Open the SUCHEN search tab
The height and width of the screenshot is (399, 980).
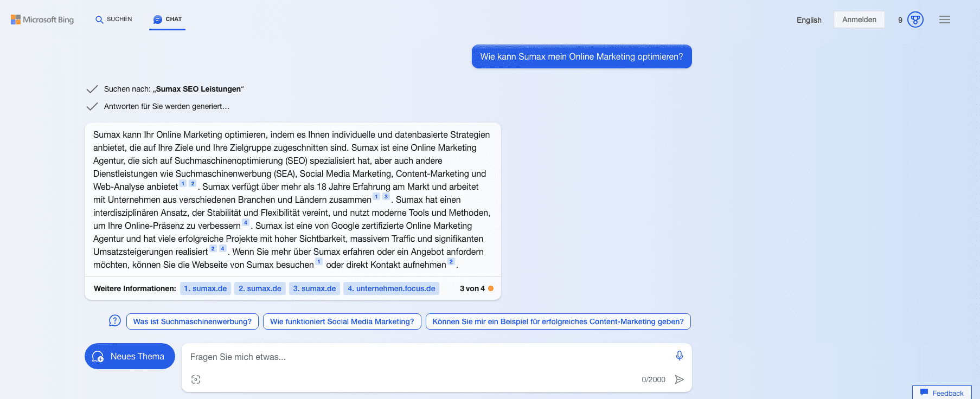[114, 20]
